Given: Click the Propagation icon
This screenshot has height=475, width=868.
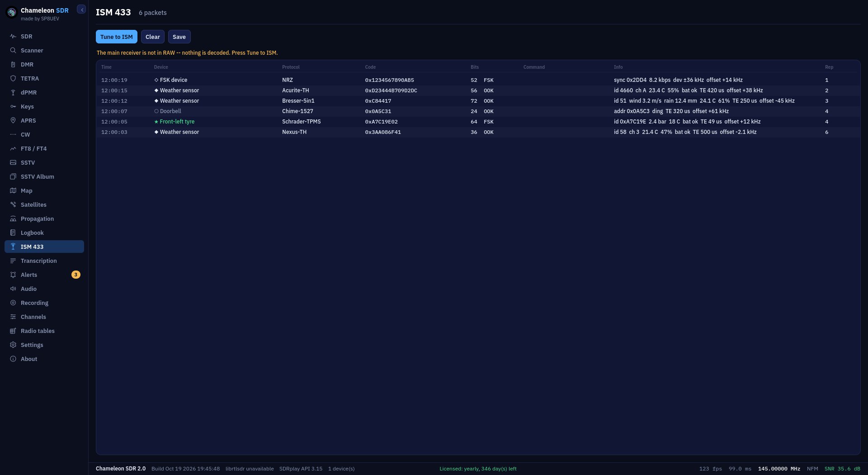Looking at the screenshot, I should [x=13, y=218].
